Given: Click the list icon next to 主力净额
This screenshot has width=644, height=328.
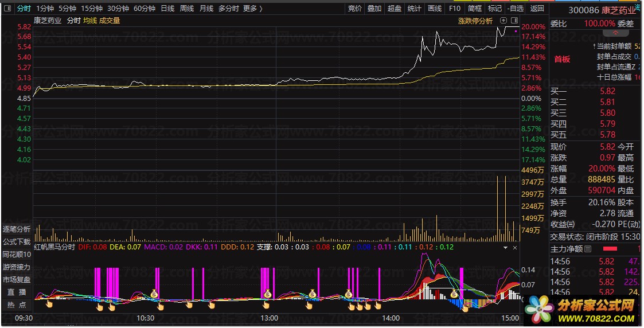Looking at the screenshot, I should pyautogui.click(x=588, y=249).
